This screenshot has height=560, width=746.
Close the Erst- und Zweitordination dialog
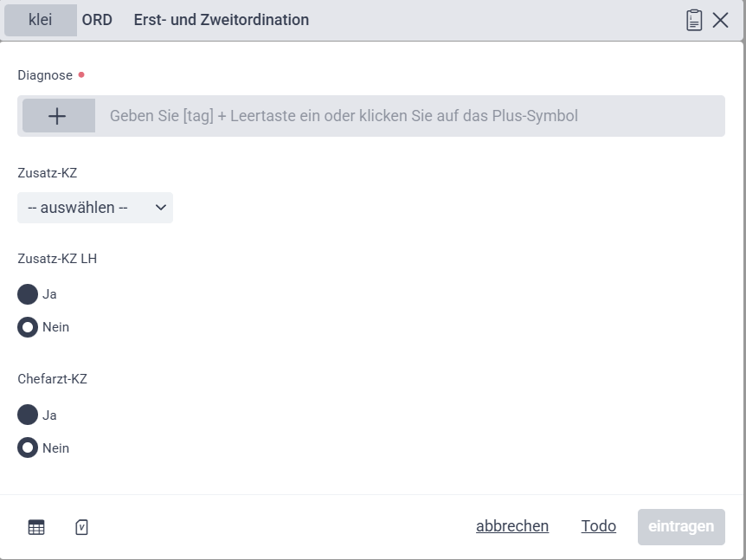pos(720,20)
